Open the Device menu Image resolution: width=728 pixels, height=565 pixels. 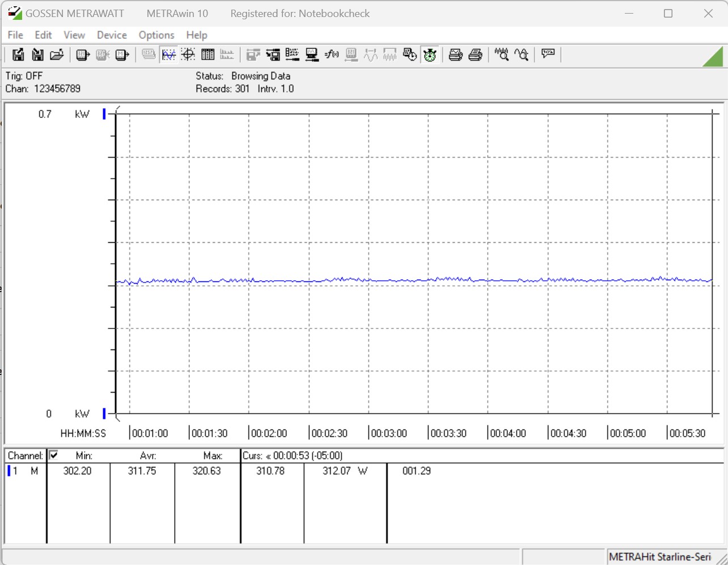pyautogui.click(x=112, y=35)
